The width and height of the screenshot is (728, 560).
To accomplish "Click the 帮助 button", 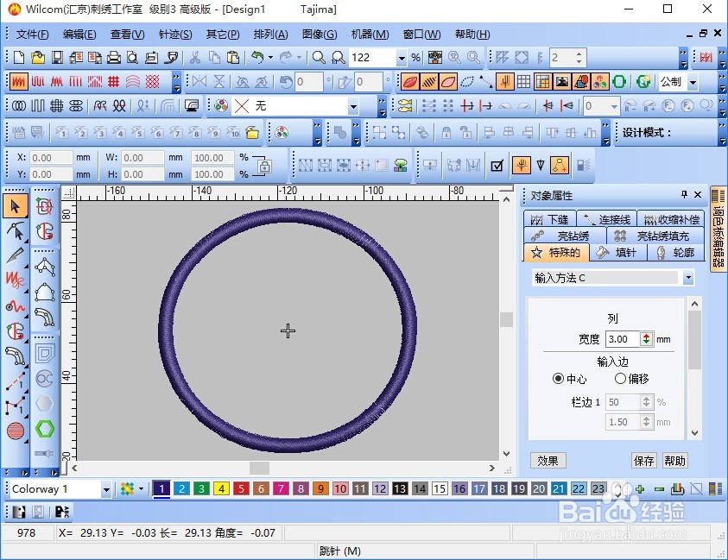I will [674, 461].
